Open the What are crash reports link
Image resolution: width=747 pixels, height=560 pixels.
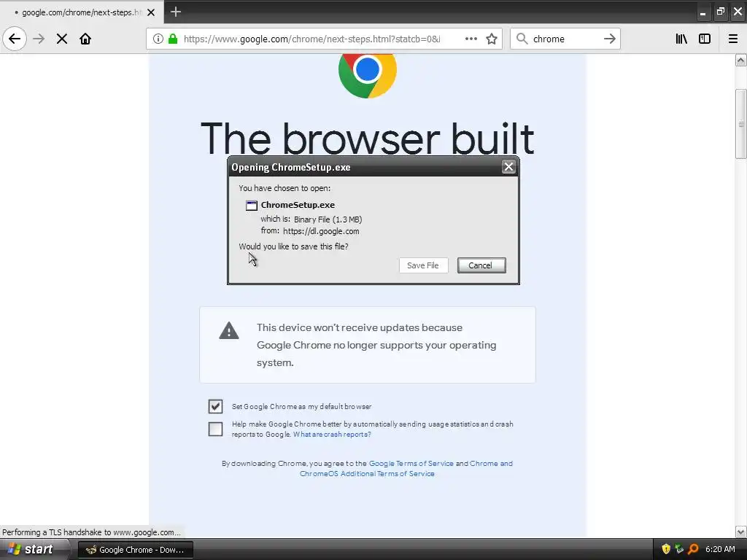tap(332, 435)
